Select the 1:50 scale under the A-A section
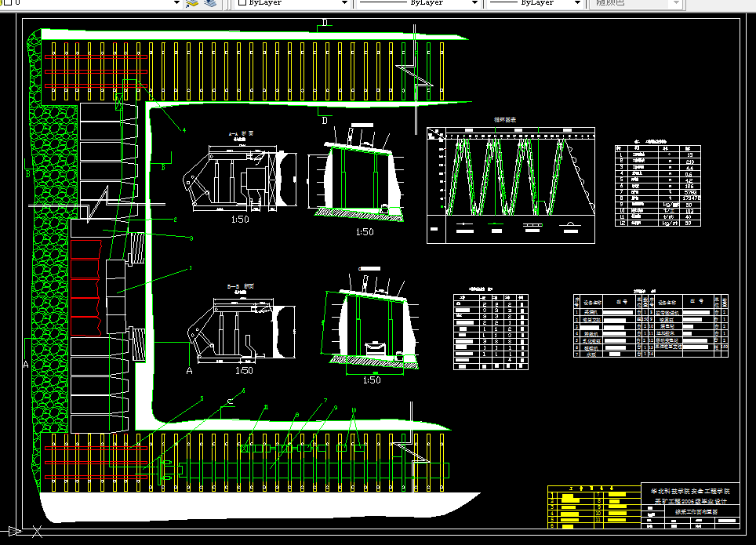 tap(240, 220)
